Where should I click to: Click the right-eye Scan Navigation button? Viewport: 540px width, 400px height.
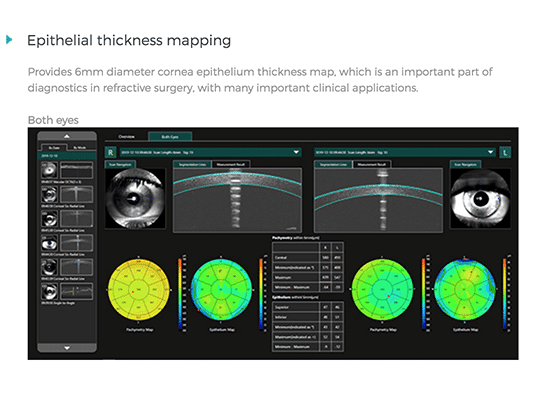[x=120, y=164]
